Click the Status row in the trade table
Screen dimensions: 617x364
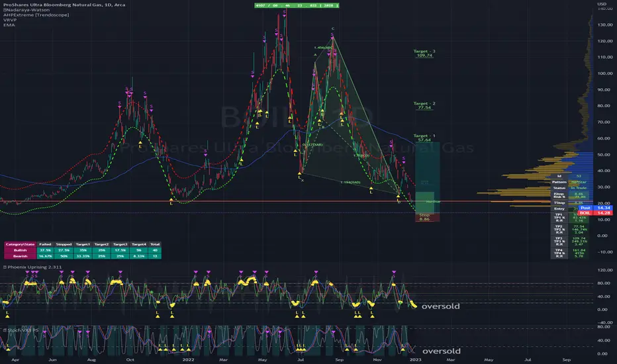click(570, 188)
